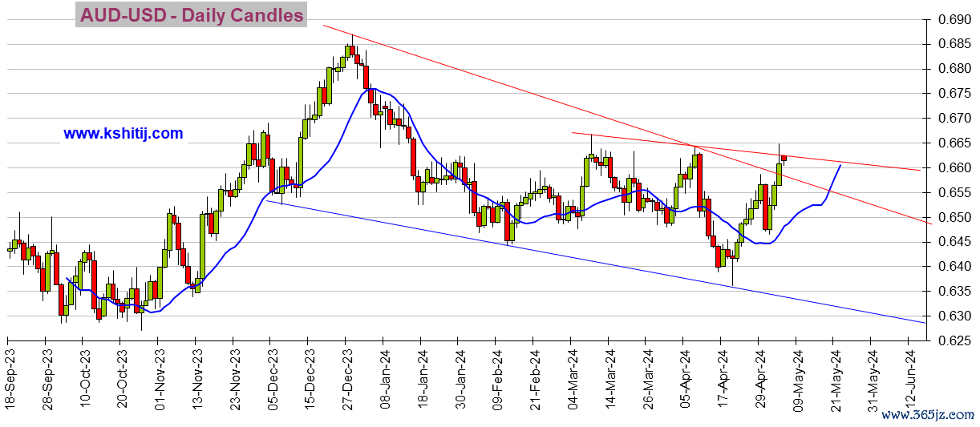The image size is (980, 427).
Task: Click the AUD-USD - Daily Candles title
Action: [191, 15]
